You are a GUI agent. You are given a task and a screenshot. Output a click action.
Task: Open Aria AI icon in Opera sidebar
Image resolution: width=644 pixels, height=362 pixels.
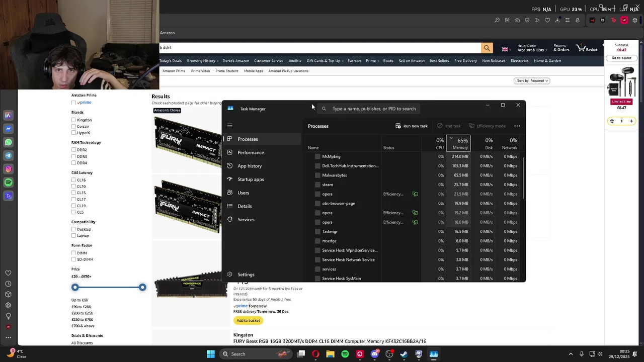[8, 115]
